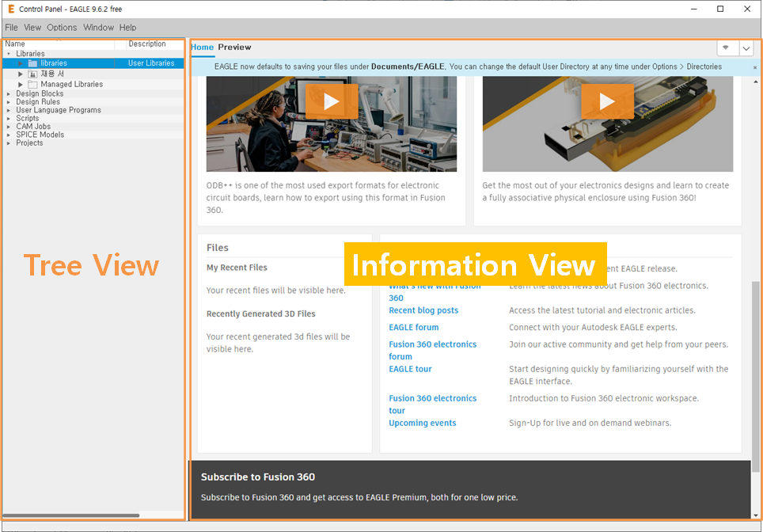Image resolution: width=763 pixels, height=532 pixels.
Task: Open EAGLE forum link
Action: (x=414, y=327)
